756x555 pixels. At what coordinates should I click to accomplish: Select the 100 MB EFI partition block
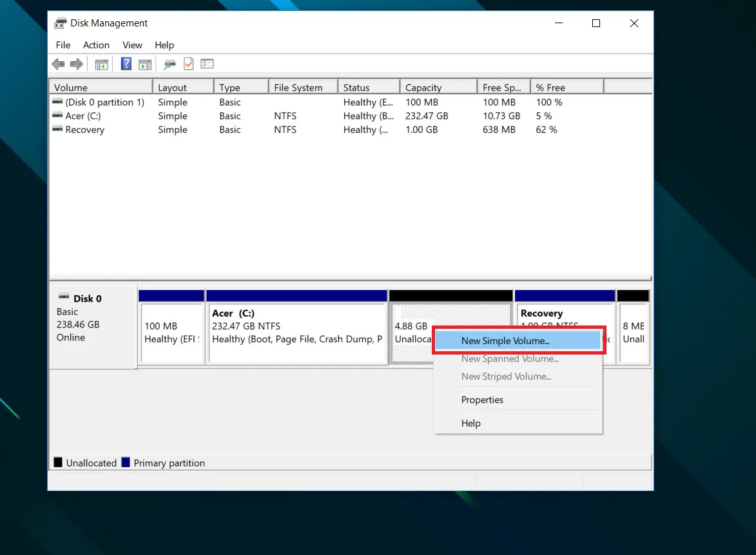pos(171,326)
